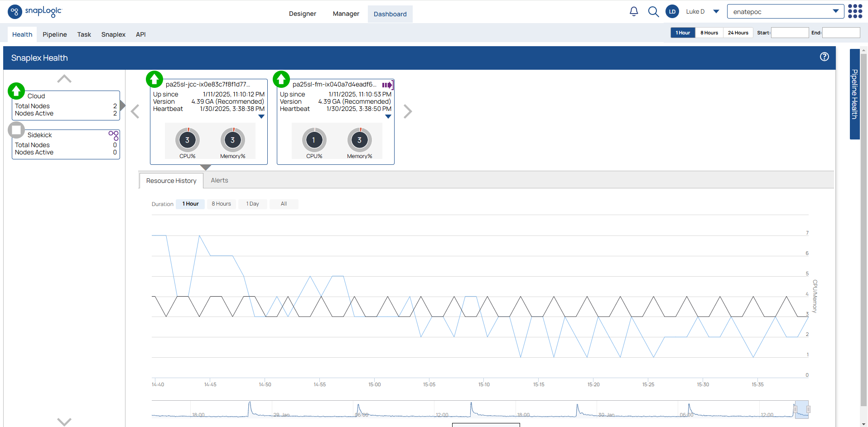Image resolution: width=868 pixels, height=427 pixels.
Task: Switch to the Task sub-tab
Action: (x=84, y=34)
